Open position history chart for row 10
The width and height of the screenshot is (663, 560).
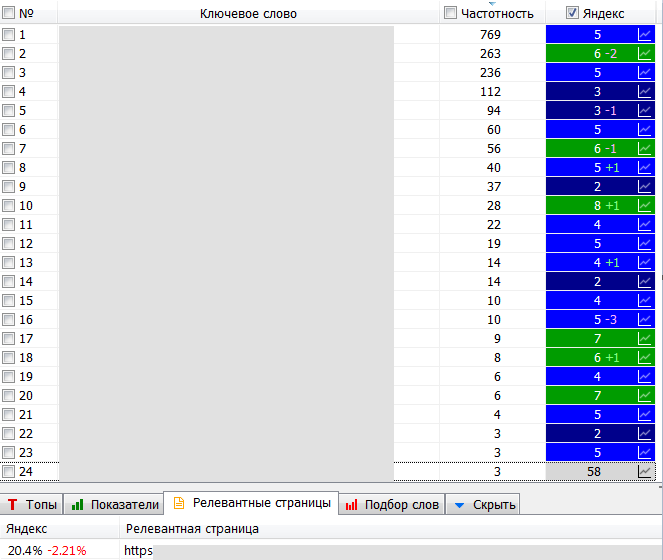[644, 206]
